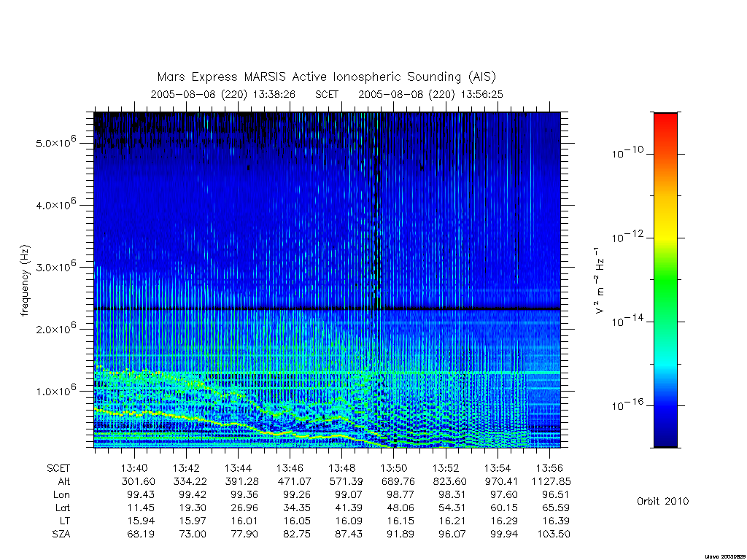Click the 10^-14 color bar label
747x560 pixels.
coord(627,321)
